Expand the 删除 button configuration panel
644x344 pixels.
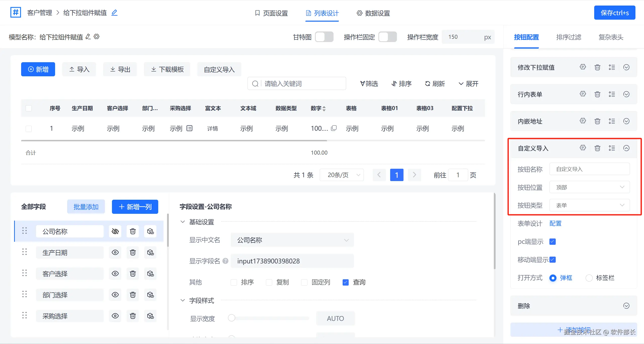pyautogui.click(x=626, y=306)
